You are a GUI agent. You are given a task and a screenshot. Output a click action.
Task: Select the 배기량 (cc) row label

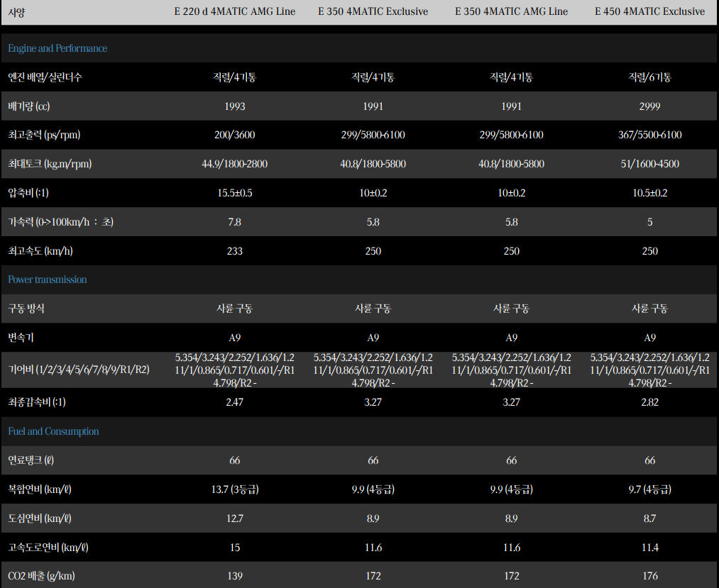(29, 106)
